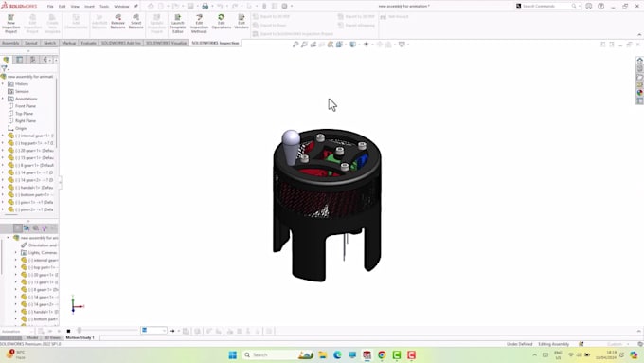Image resolution: width=644 pixels, height=363 pixels.
Task: Expand 20 gear<1> component in tree
Action: click(3, 151)
